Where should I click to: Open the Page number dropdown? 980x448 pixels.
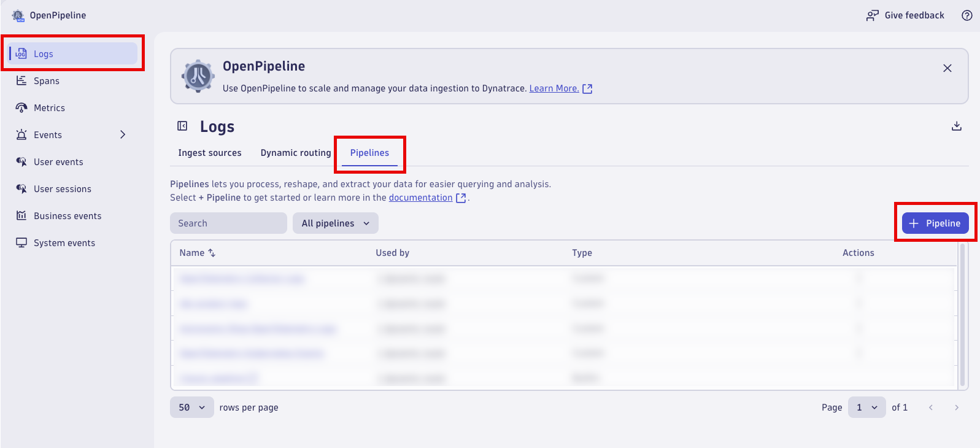tap(867, 407)
